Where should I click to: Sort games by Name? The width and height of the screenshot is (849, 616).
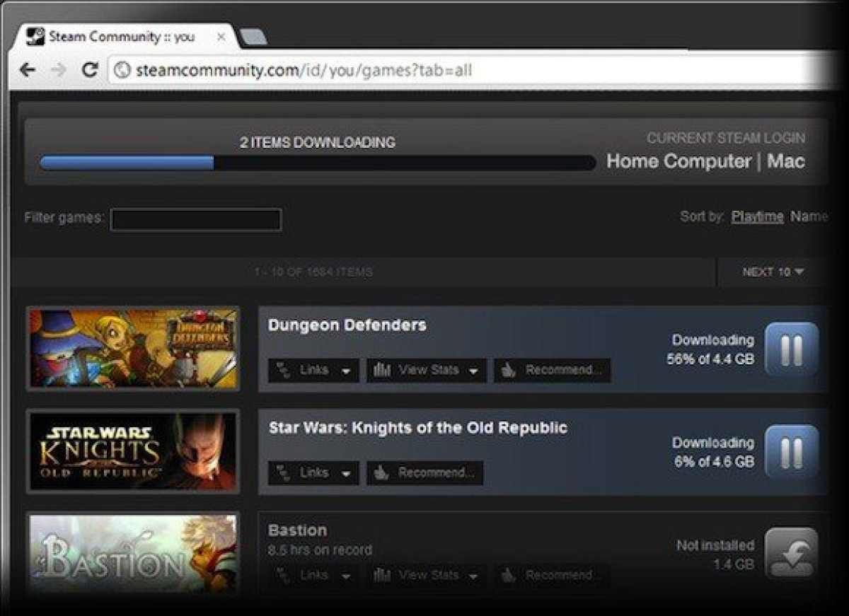pyautogui.click(x=809, y=216)
